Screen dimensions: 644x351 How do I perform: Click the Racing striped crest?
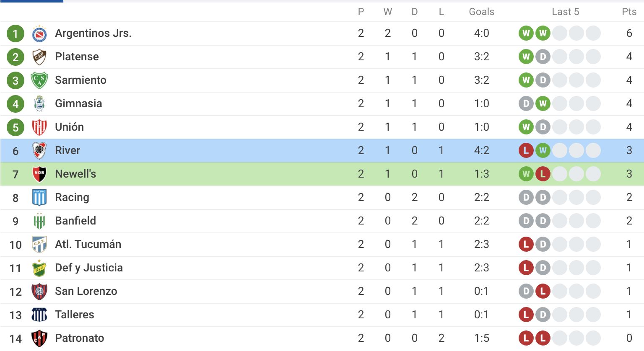point(39,198)
